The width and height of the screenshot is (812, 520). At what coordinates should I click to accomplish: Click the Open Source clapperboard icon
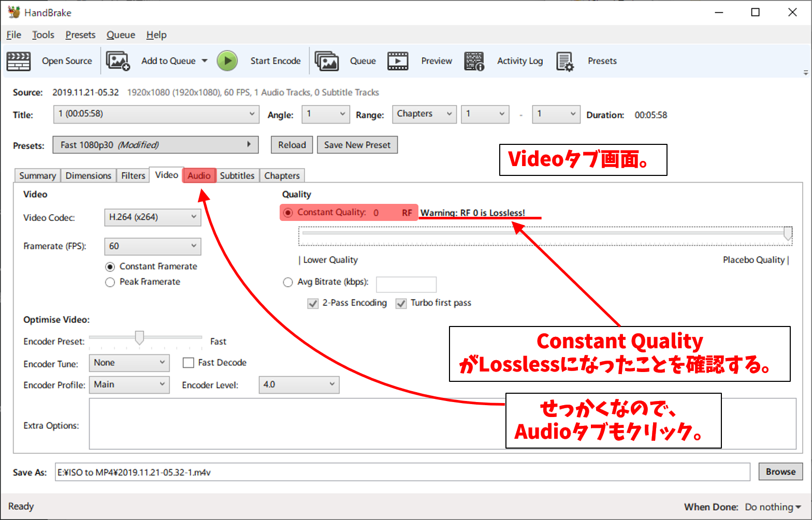tap(19, 61)
